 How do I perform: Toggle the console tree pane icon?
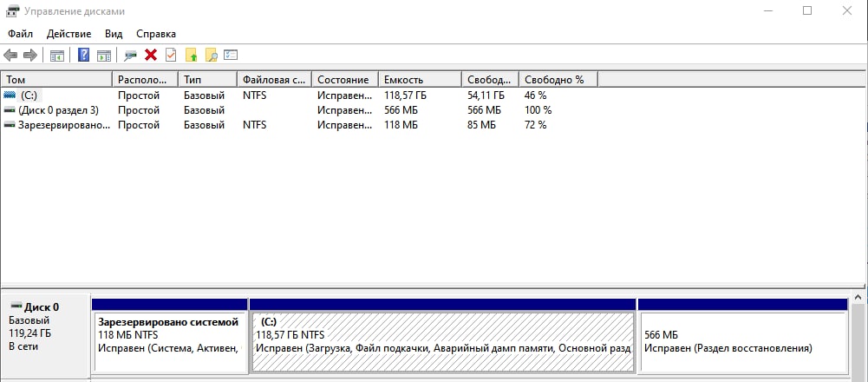pyautogui.click(x=57, y=55)
